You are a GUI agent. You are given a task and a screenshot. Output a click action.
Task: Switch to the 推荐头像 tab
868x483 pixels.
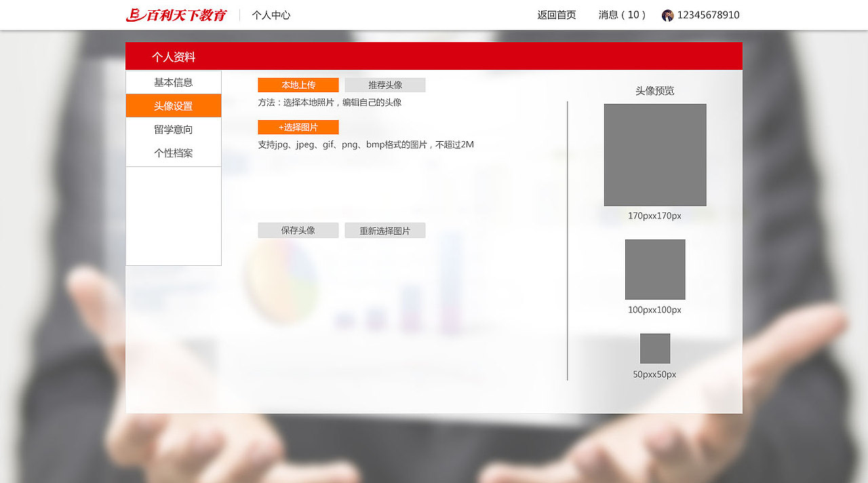pos(384,84)
